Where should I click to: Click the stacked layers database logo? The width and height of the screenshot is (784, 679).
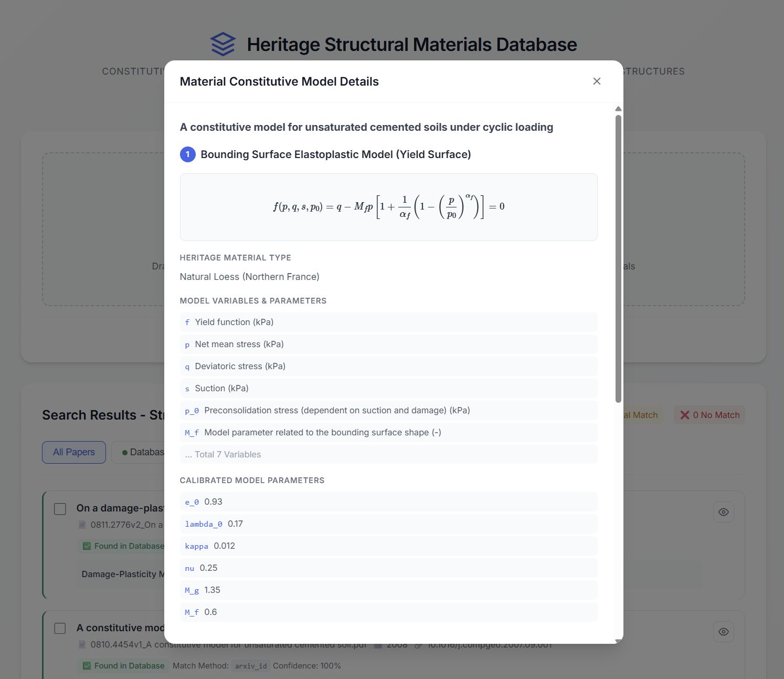tap(223, 44)
